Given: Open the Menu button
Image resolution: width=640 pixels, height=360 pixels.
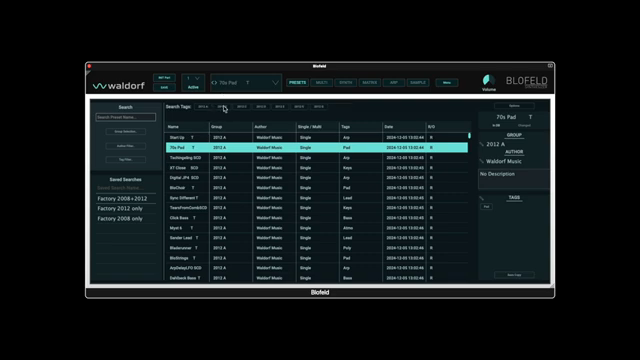Looking at the screenshot, I should pos(447,82).
